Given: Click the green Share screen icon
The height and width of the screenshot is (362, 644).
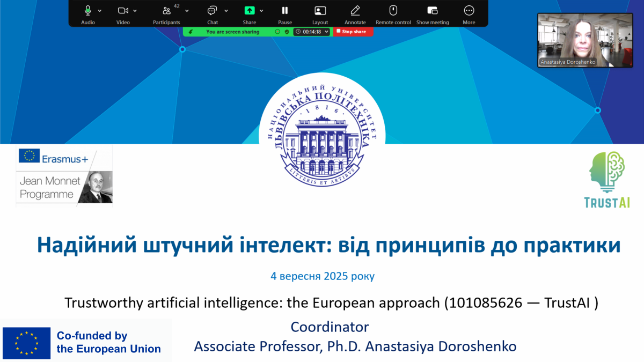Looking at the screenshot, I should coord(249,10).
